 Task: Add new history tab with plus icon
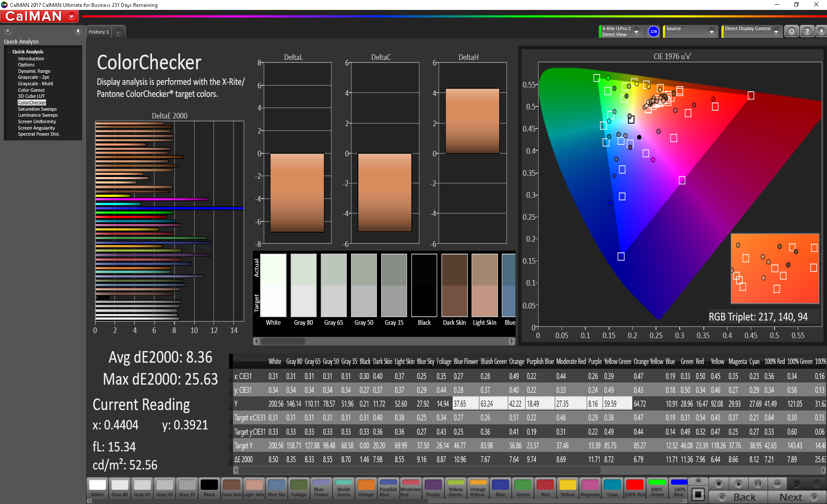[118, 32]
